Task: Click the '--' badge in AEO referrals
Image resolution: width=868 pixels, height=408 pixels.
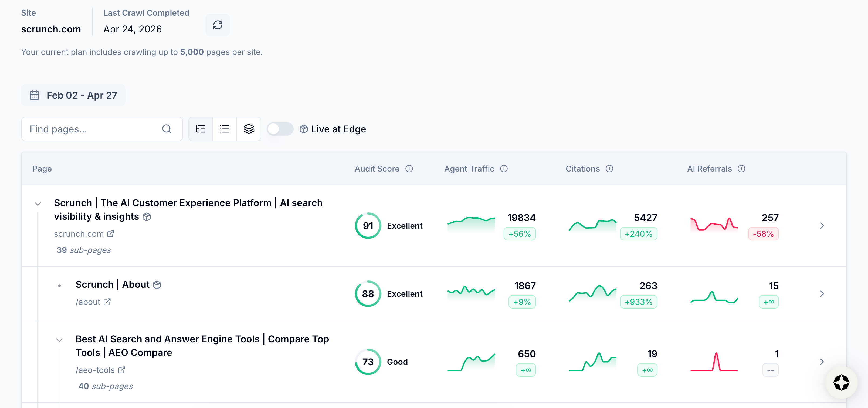Action: pyautogui.click(x=770, y=370)
